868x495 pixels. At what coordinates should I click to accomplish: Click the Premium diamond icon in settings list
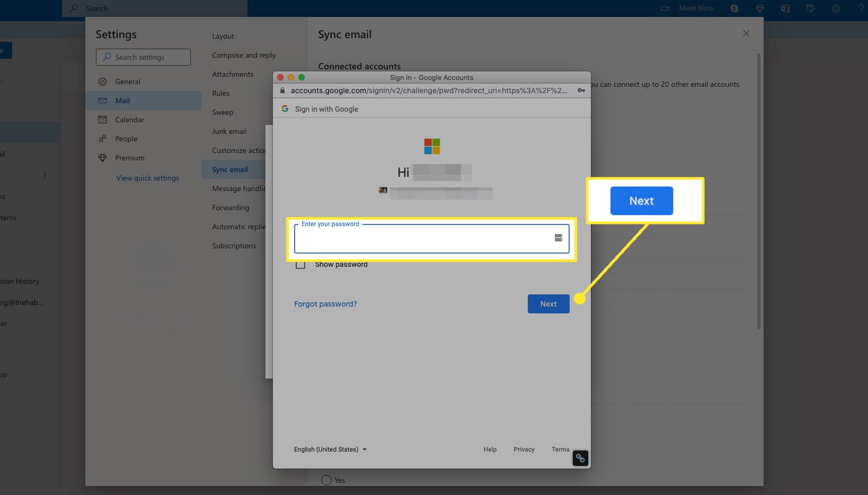(x=103, y=158)
